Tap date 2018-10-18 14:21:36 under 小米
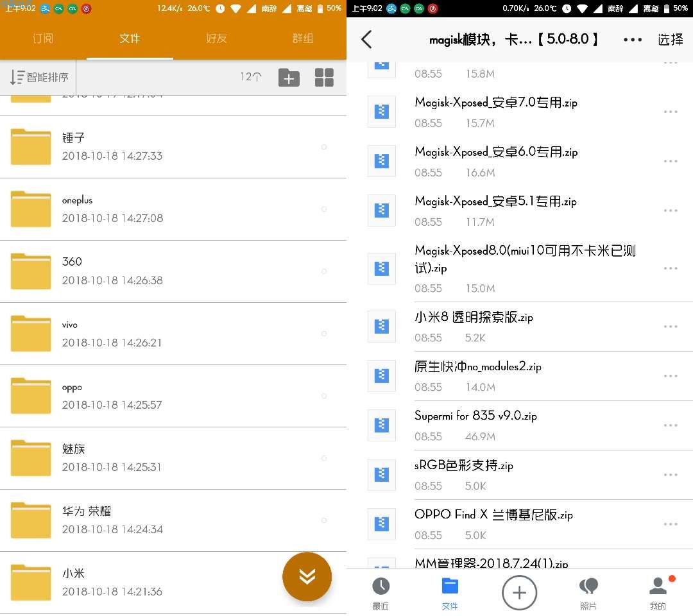The image size is (693, 616). [x=112, y=592]
